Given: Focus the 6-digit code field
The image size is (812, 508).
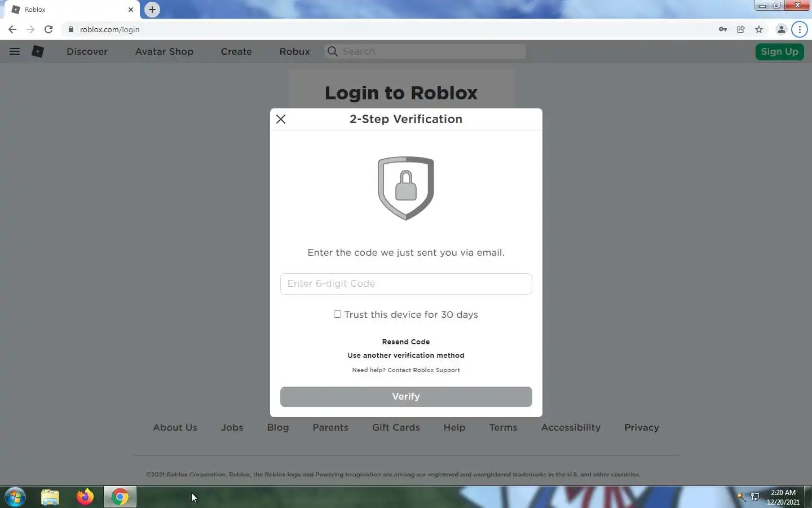Looking at the screenshot, I should tap(406, 284).
